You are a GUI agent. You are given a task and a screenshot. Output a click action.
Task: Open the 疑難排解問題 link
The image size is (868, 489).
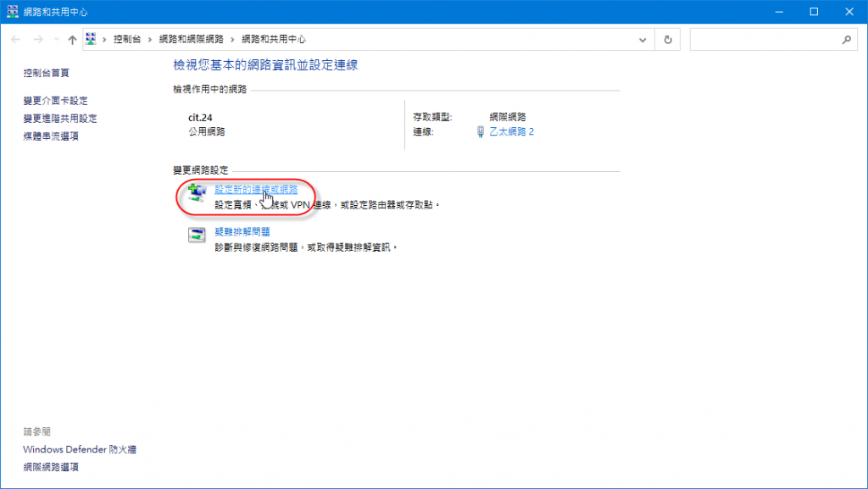point(242,231)
